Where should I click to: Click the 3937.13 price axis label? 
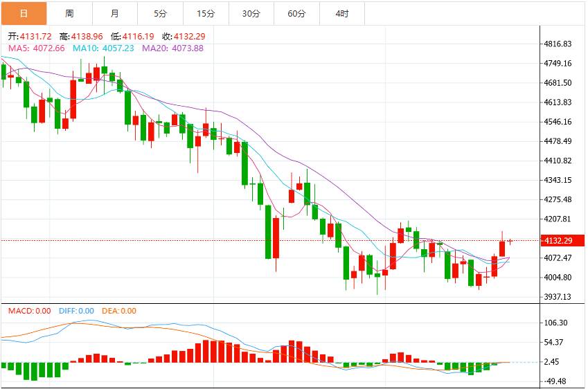(558, 297)
